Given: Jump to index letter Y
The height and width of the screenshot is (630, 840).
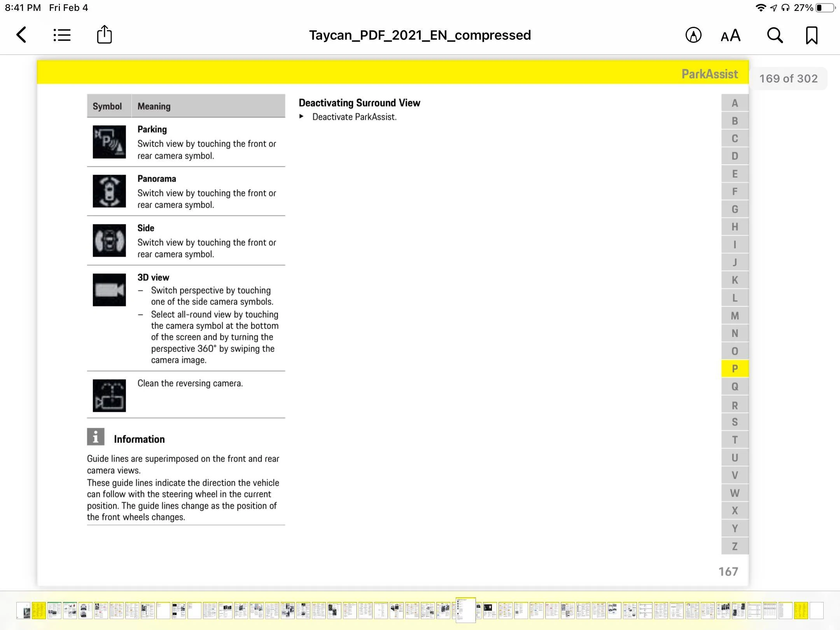Looking at the screenshot, I should coord(735,528).
